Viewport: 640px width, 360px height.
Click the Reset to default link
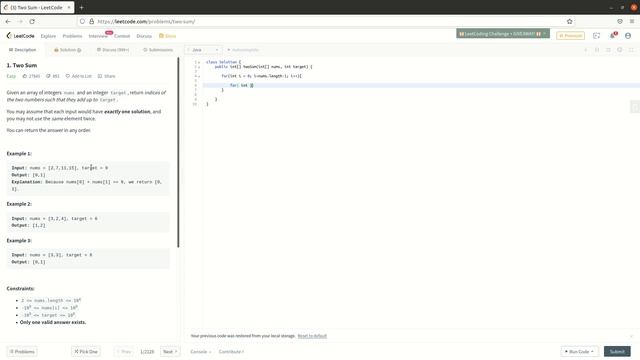312,336
